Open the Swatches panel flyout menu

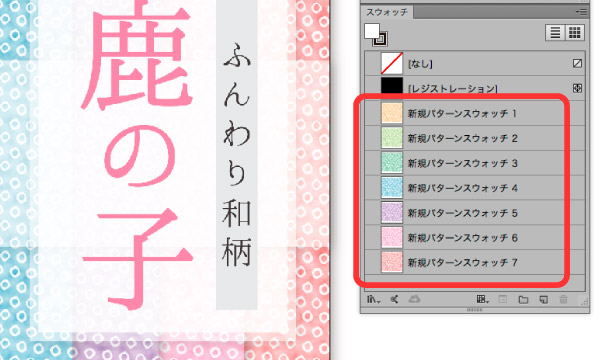pyautogui.click(x=582, y=12)
